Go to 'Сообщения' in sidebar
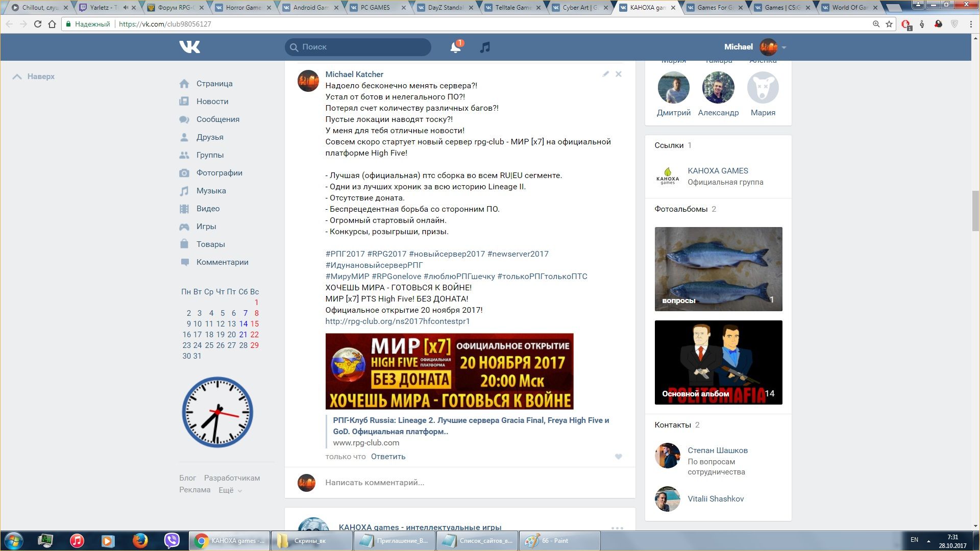 (217, 119)
